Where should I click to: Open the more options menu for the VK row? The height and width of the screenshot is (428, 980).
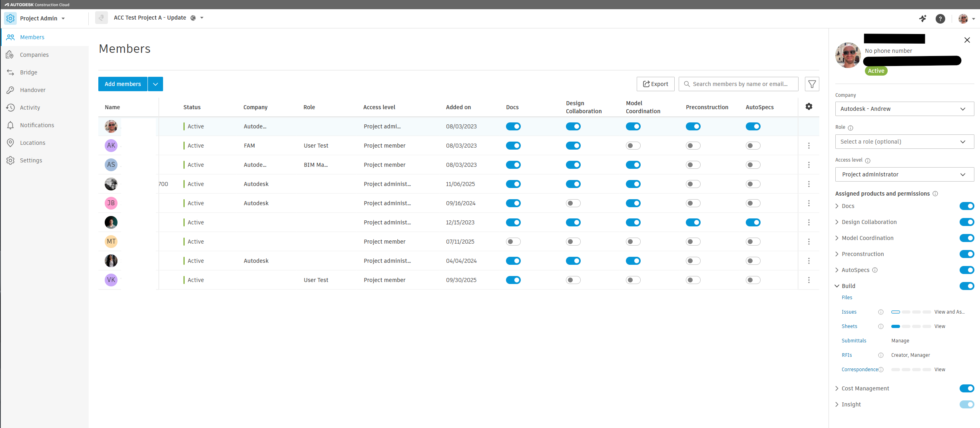pos(809,280)
